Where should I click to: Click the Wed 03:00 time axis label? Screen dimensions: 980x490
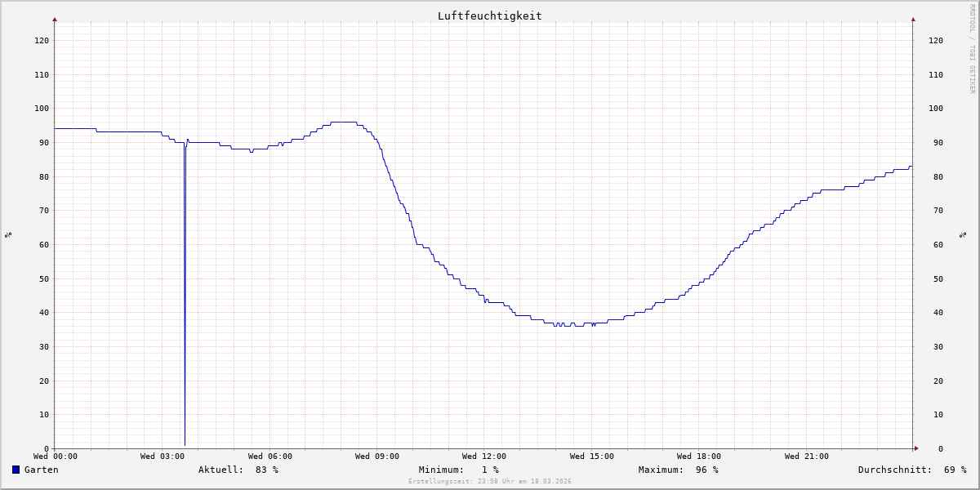(163, 457)
